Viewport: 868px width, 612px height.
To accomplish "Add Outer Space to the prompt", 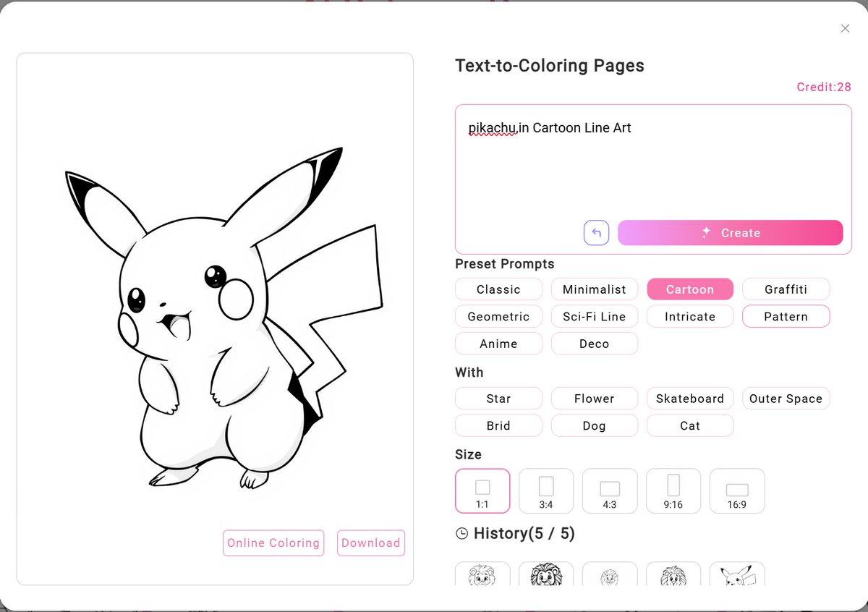I will click(x=786, y=399).
